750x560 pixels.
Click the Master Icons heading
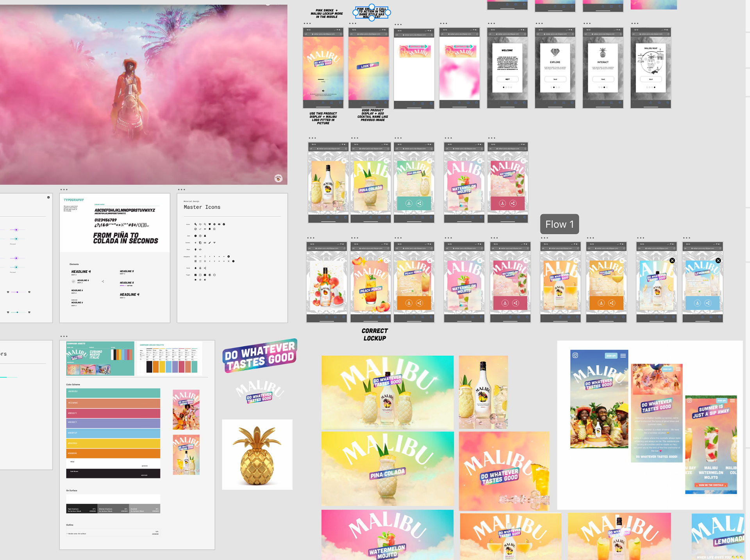click(202, 207)
